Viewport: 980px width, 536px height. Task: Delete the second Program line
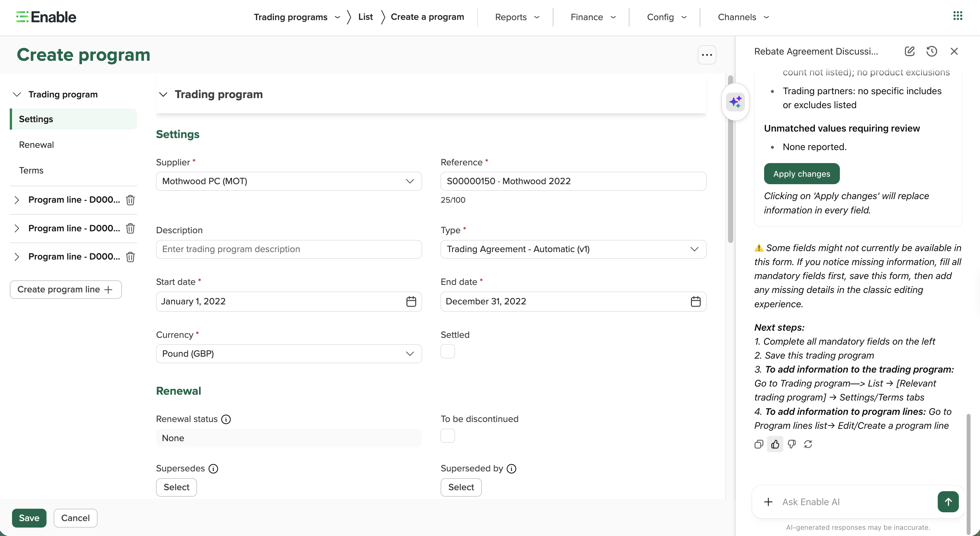[x=130, y=228]
